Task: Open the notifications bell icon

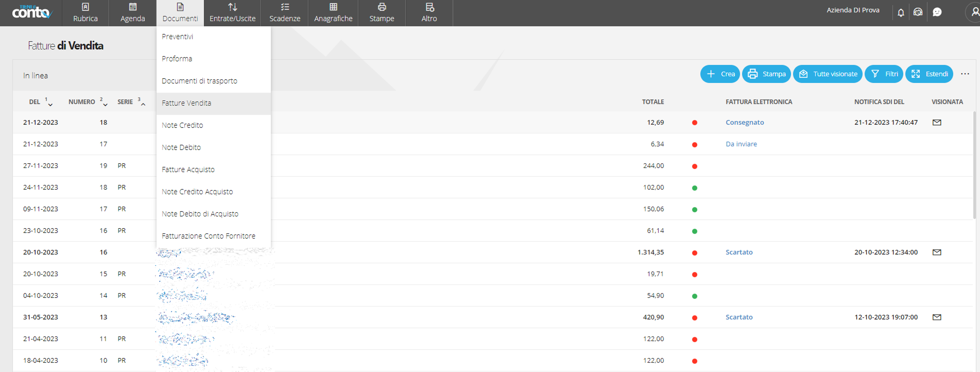Action: [900, 13]
